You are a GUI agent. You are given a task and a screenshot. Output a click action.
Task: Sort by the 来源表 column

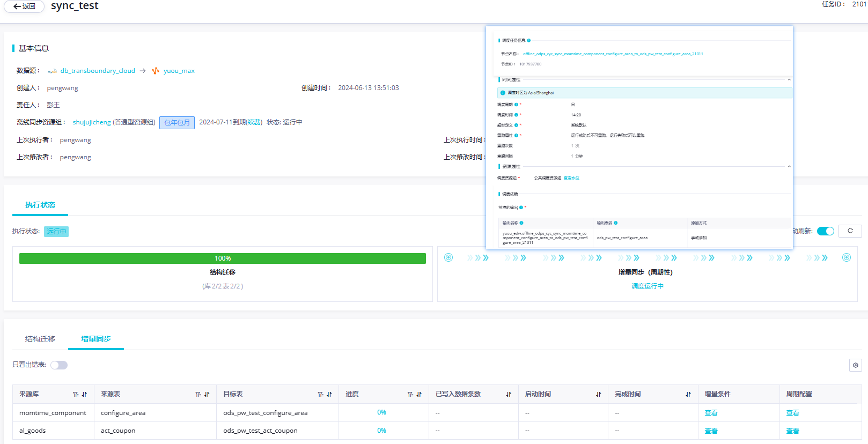coord(207,394)
